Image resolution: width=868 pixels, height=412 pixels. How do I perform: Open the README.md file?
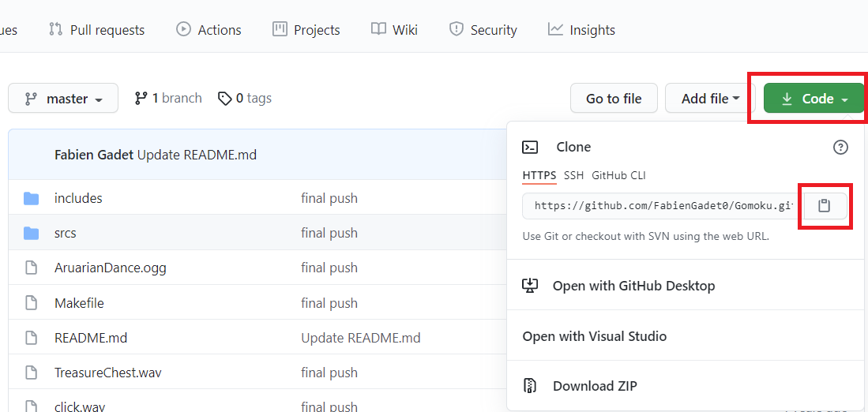91,337
